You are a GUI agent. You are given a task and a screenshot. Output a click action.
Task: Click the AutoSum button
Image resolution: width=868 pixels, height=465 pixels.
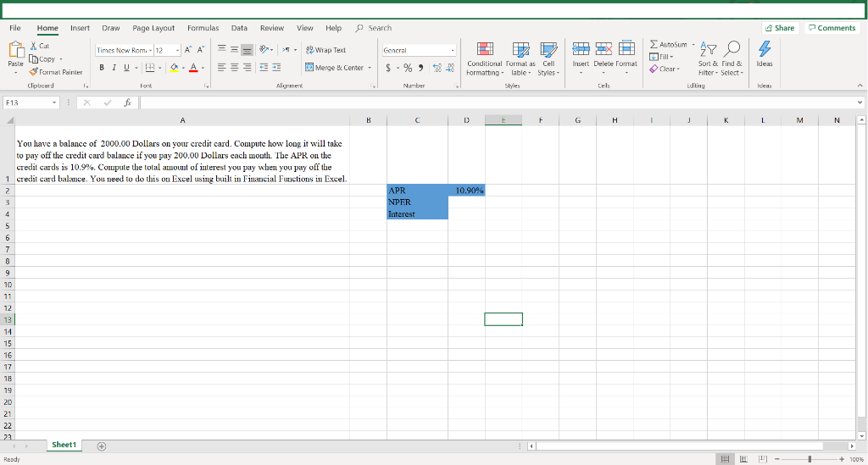click(x=668, y=45)
